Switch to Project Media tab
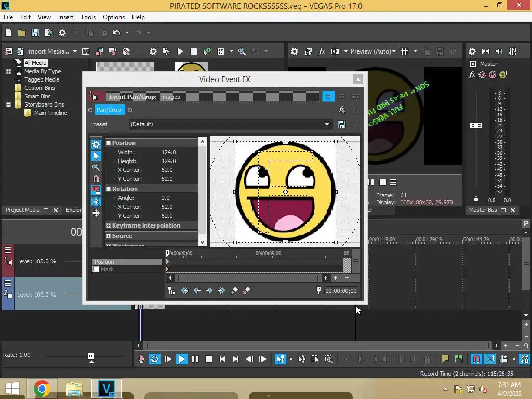 pos(22,210)
